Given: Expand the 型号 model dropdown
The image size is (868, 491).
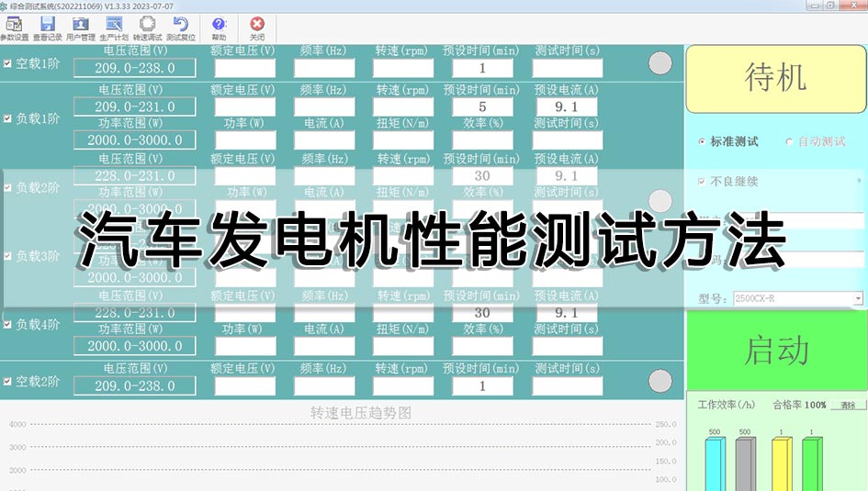Looking at the screenshot, I should click(858, 299).
